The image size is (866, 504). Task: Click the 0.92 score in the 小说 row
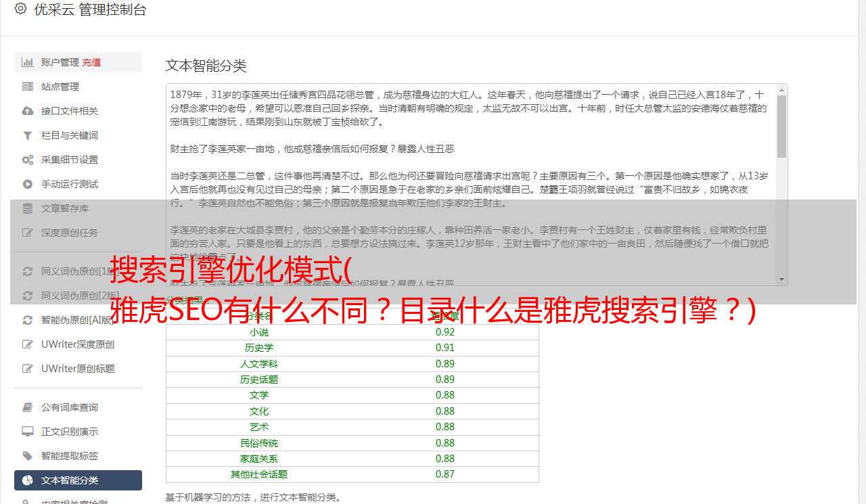445,332
